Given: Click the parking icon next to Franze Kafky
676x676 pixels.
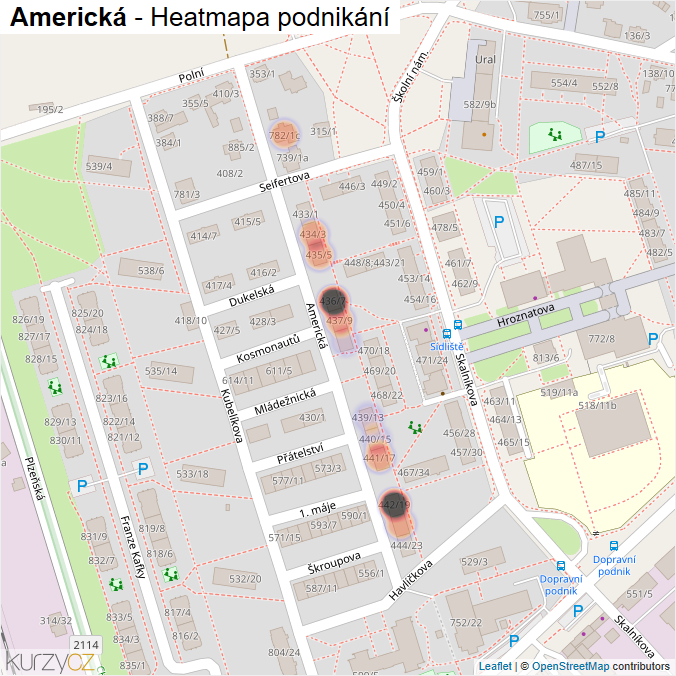Looking at the screenshot, I should 82,486.
